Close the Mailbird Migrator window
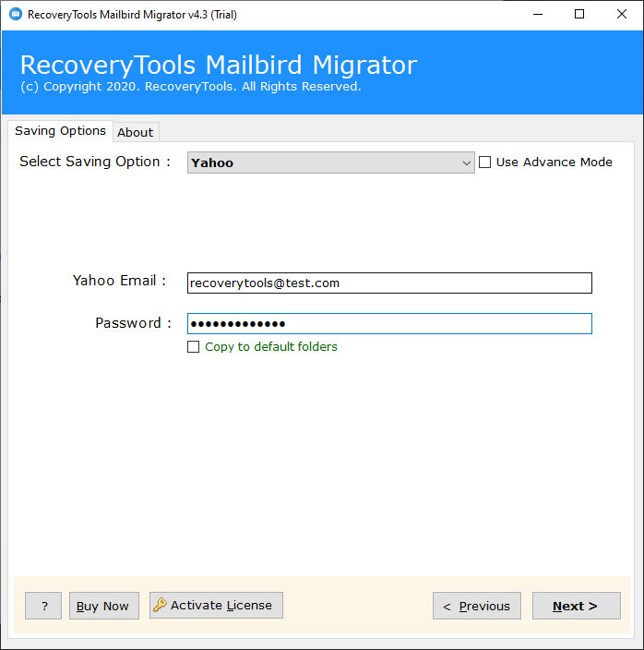Image resolution: width=644 pixels, height=650 pixels. tap(622, 14)
